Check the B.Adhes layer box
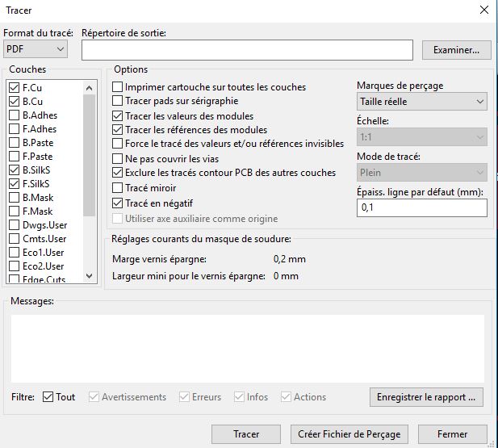498x448 pixels. 15,115
